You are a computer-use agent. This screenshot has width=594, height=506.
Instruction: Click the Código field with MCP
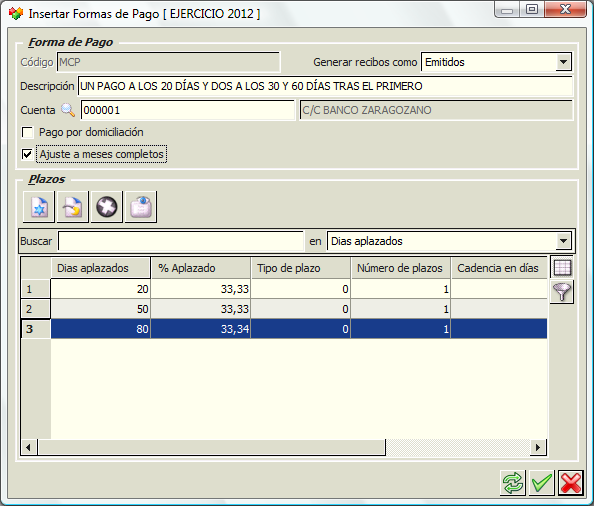click(169, 62)
